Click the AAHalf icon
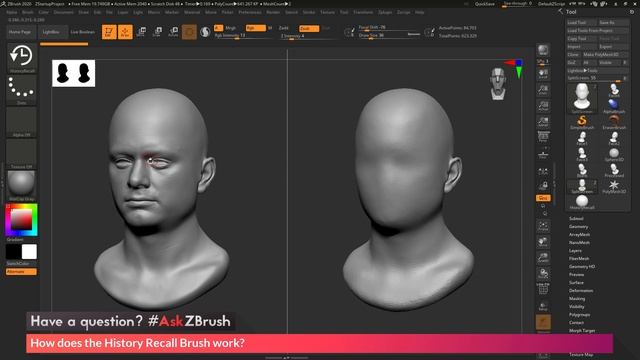This screenshot has height=360, width=640. point(543,122)
